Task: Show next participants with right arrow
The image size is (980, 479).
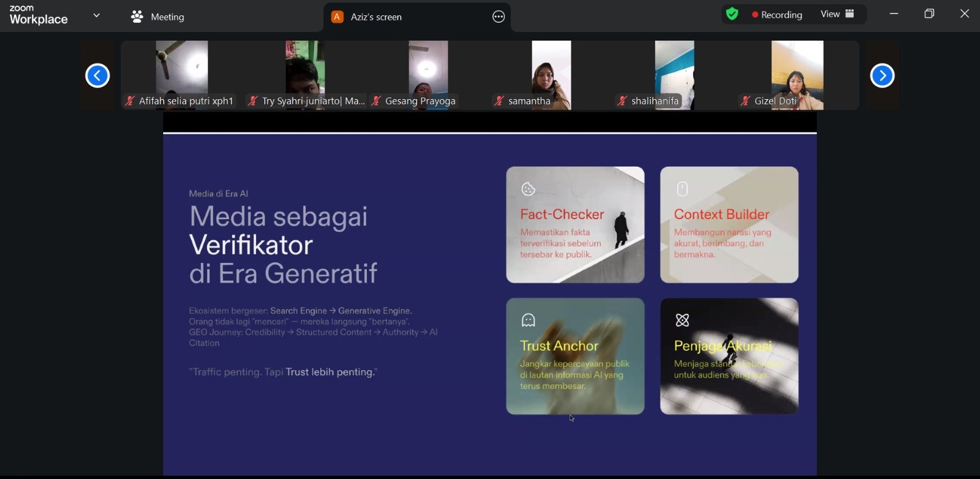Action: (x=882, y=76)
